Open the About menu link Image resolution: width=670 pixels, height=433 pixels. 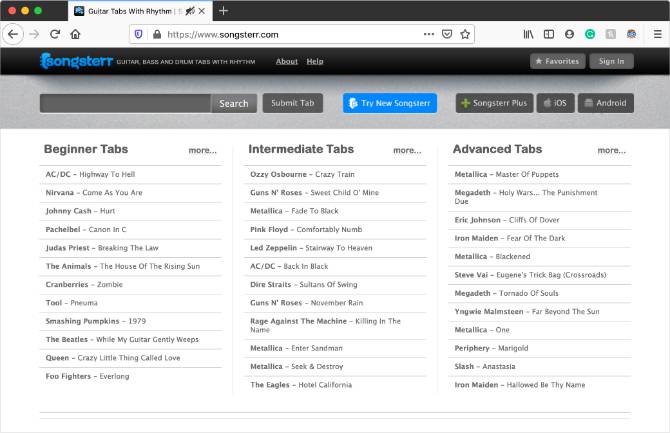[287, 61]
